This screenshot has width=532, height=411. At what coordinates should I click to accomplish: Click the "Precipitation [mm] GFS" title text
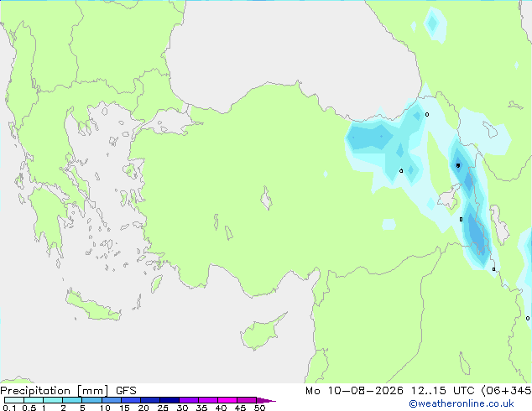[68, 391]
